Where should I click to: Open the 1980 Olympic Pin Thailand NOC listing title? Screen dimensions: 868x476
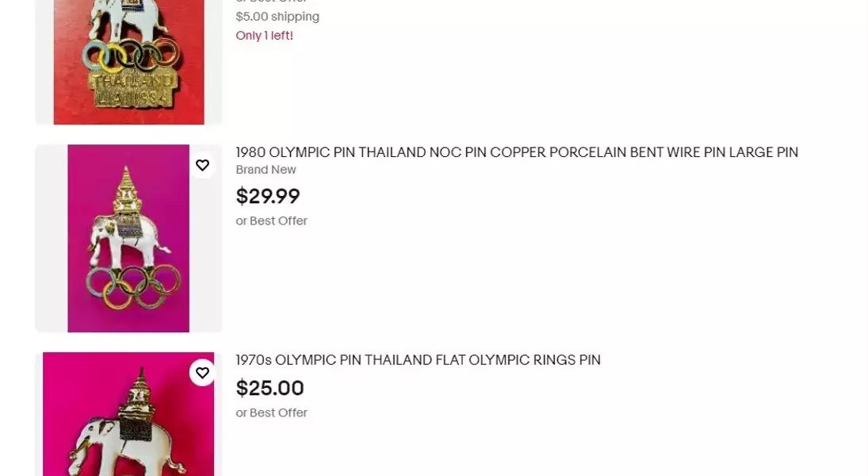tap(516, 152)
